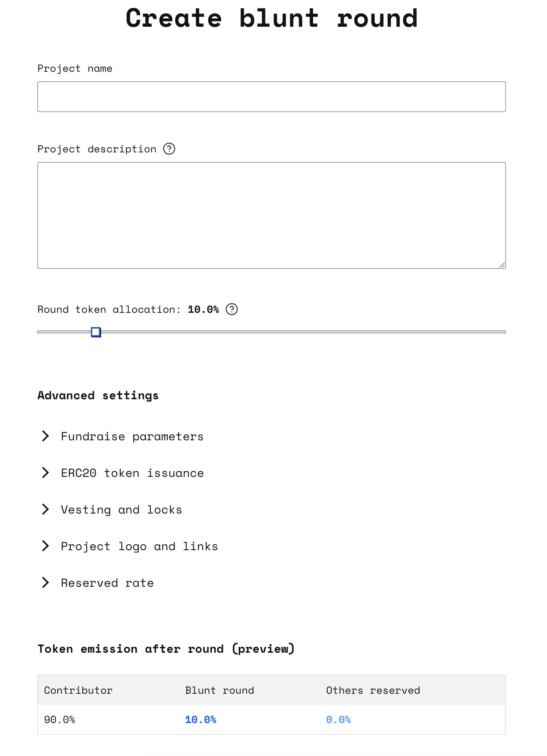
Task: Click inside the Project description textarea
Action: point(271,215)
